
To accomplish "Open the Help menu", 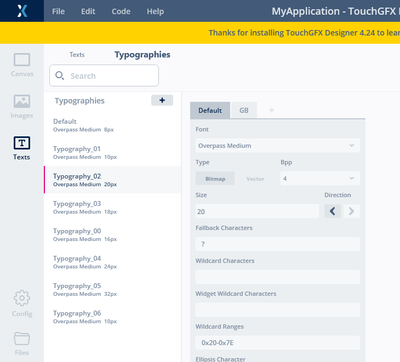I will (155, 11).
